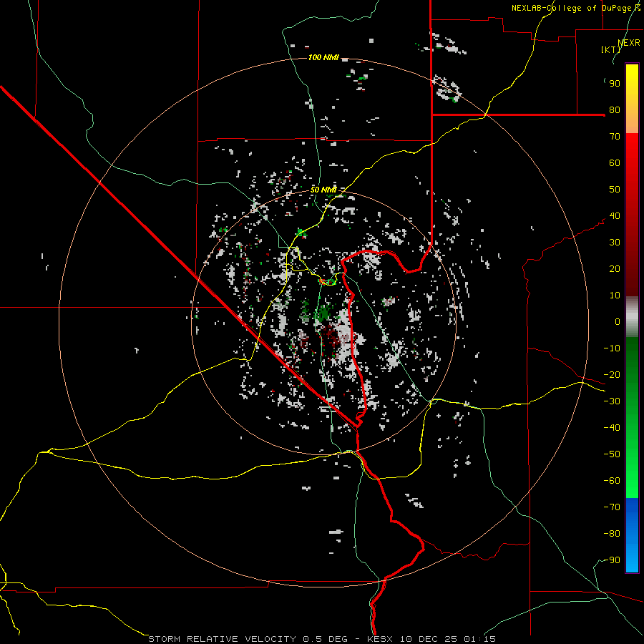Pick the -60 label on velocity scale

(612, 481)
